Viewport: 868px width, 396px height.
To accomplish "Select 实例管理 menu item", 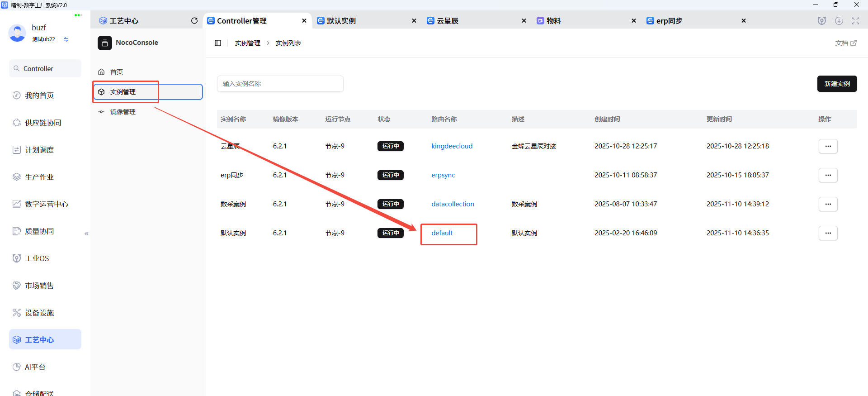I will 148,92.
